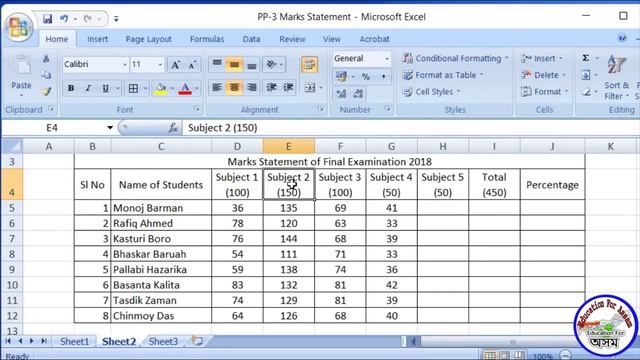This screenshot has height=360, width=640.
Task: Click the Format cells button
Action: point(545,92)
